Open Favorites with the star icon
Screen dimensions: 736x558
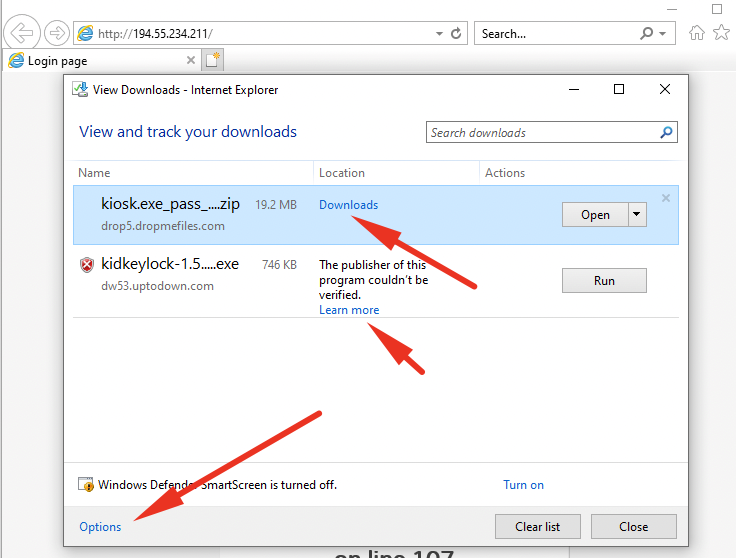pyautogui.click(x=721, y=33)
